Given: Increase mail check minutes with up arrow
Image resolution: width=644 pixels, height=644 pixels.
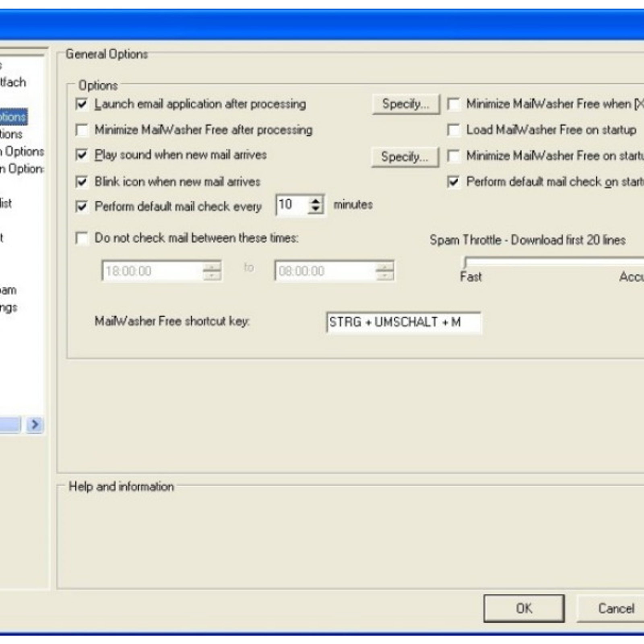Looking at the screenshot, I should [316, 200].
